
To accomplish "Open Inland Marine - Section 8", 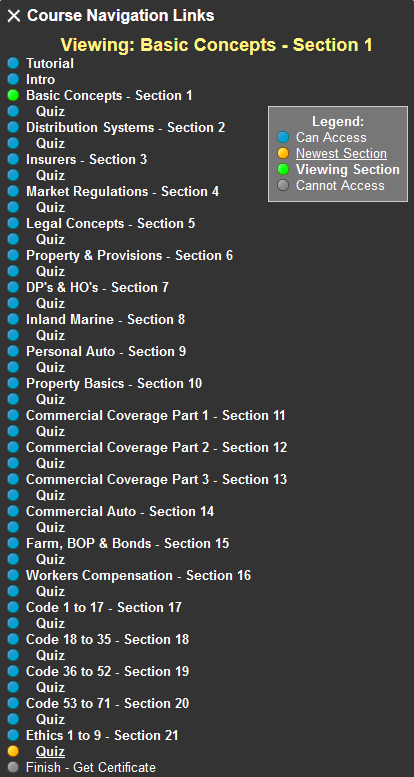I will 106,319.
